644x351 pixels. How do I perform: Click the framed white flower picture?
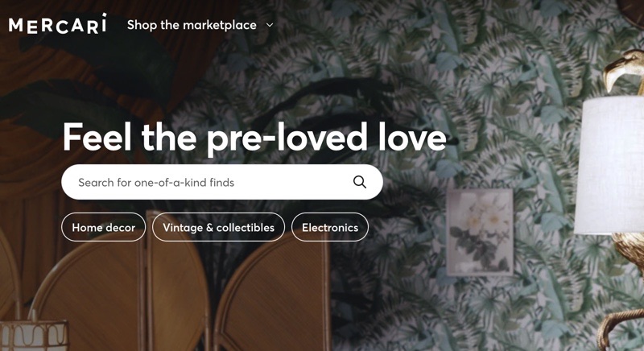[480, 232]
